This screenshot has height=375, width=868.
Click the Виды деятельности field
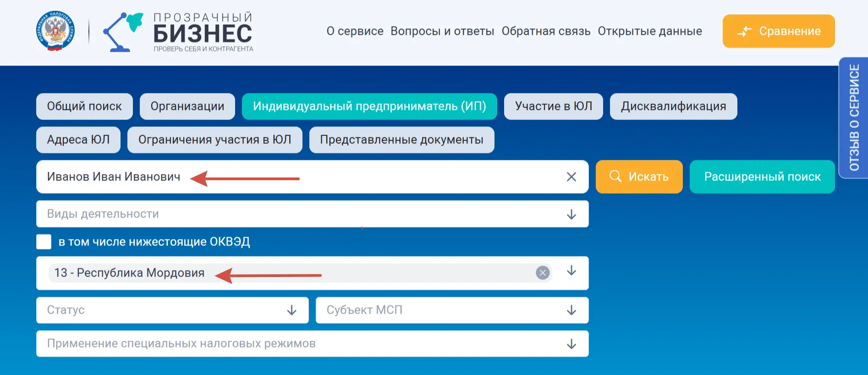coord(312,214)
